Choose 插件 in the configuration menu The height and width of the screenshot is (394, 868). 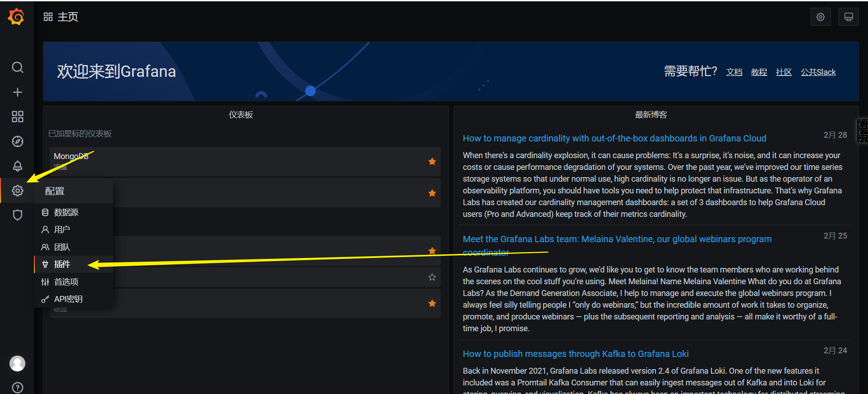click(x=73, y=264)
